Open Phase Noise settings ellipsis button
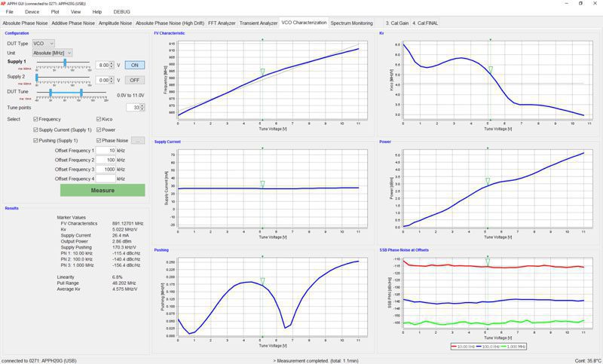The width and height of the screenshot is (603, 364). (138, 140)
